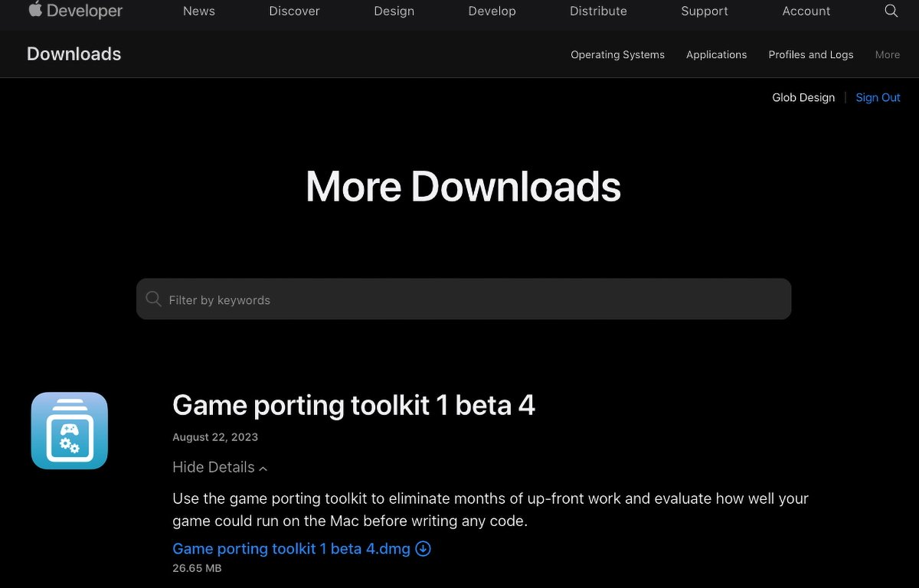This screenshot has height=588, width=919.
Task: Open the Support page
Action: click(x=704, y=11)
